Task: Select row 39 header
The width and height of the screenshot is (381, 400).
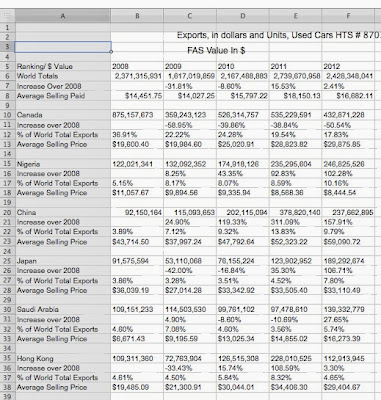Action: click(x=7, y=397)
